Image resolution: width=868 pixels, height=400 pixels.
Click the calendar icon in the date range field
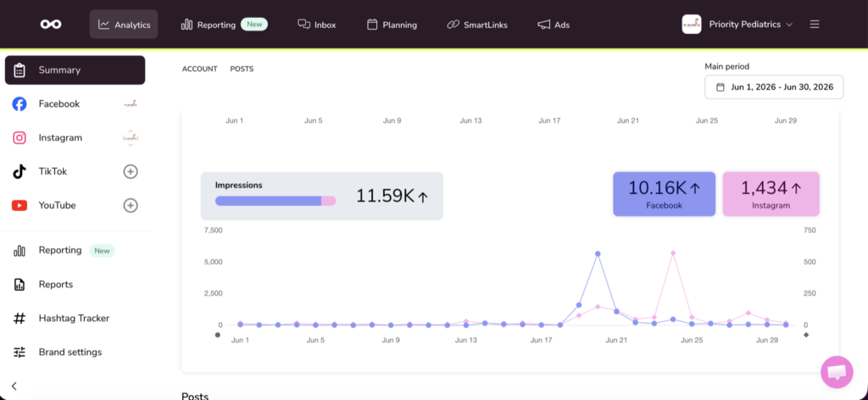(x=721, y=86)
